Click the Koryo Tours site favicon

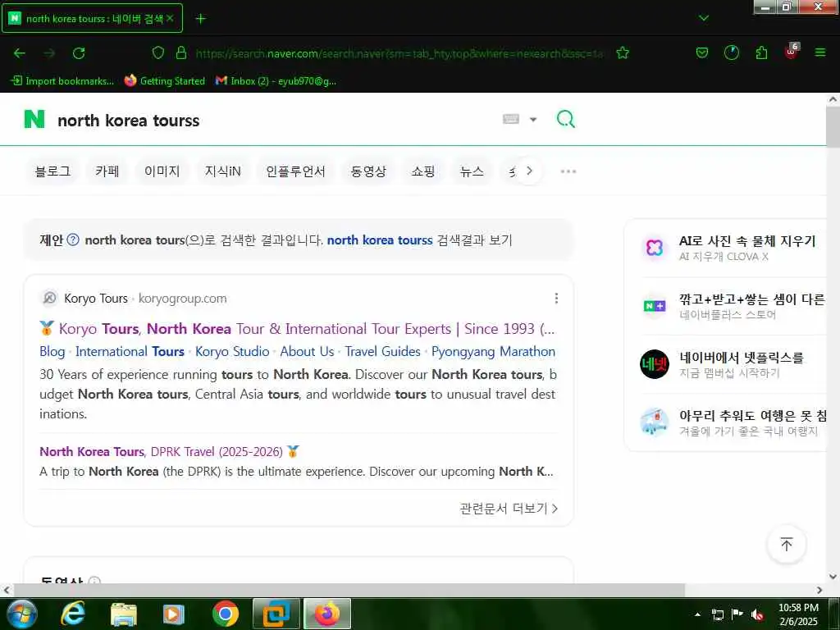point(49,298)
